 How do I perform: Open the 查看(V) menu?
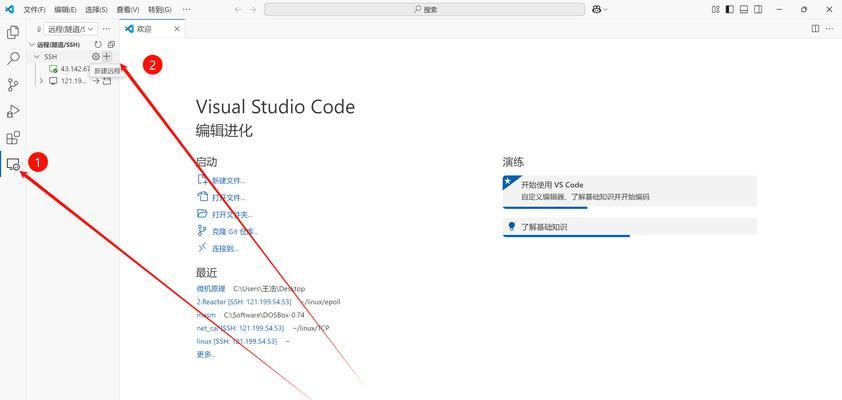[128, 10]
